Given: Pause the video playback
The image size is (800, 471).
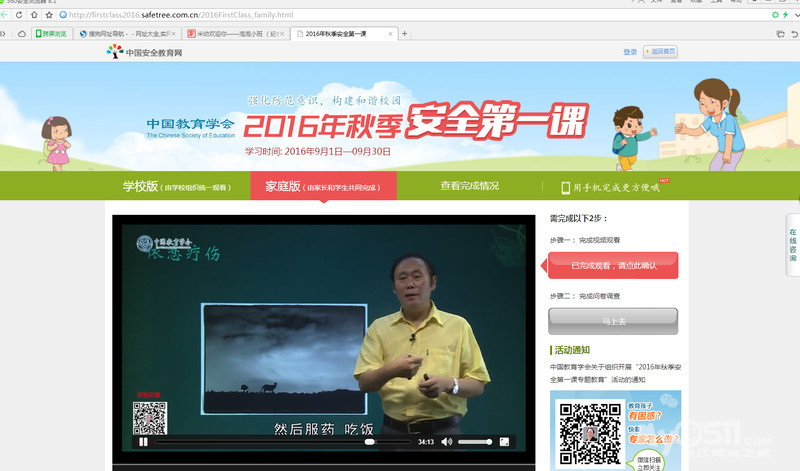Looking at the screenshot, I should coord(143,441).
